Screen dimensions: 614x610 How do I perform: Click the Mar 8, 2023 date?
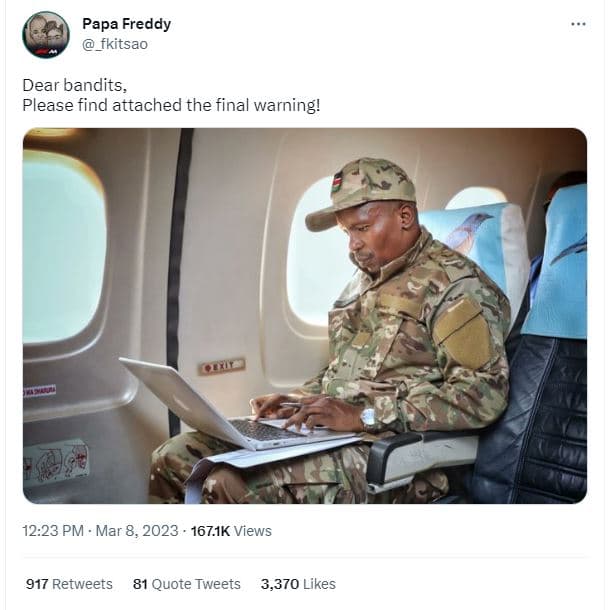pos(138,531)
